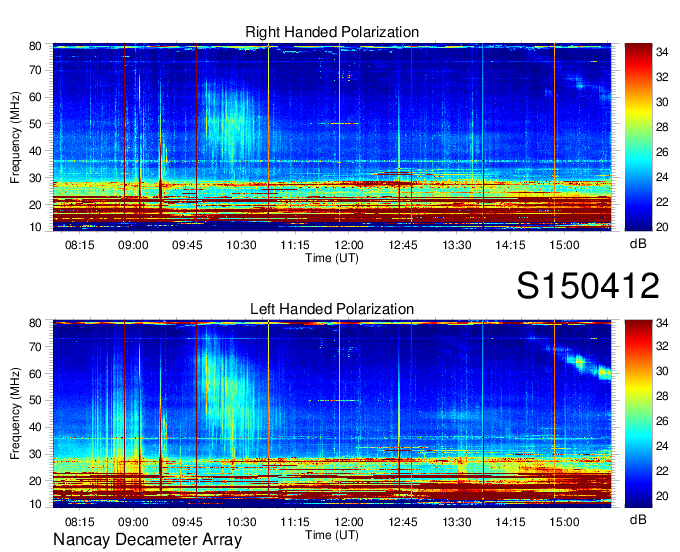Click the 60 MHz tick of right-handed plot

click(36, 97)
